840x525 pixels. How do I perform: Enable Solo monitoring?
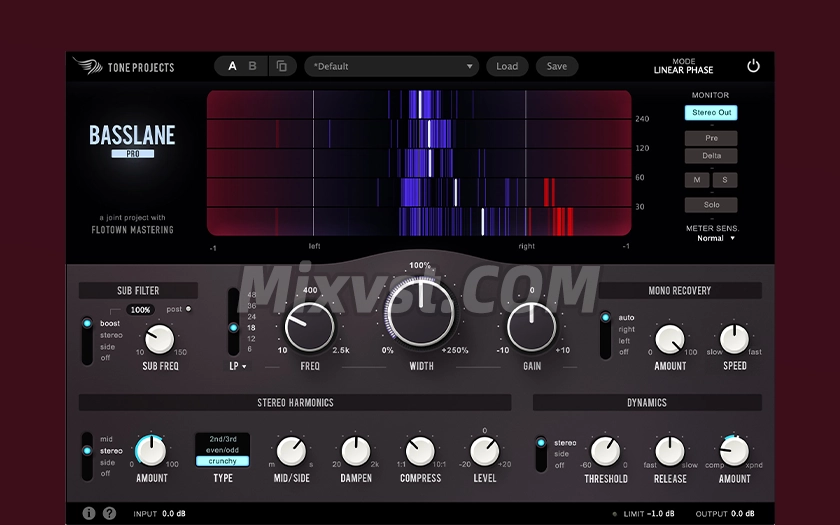[711, 205]
